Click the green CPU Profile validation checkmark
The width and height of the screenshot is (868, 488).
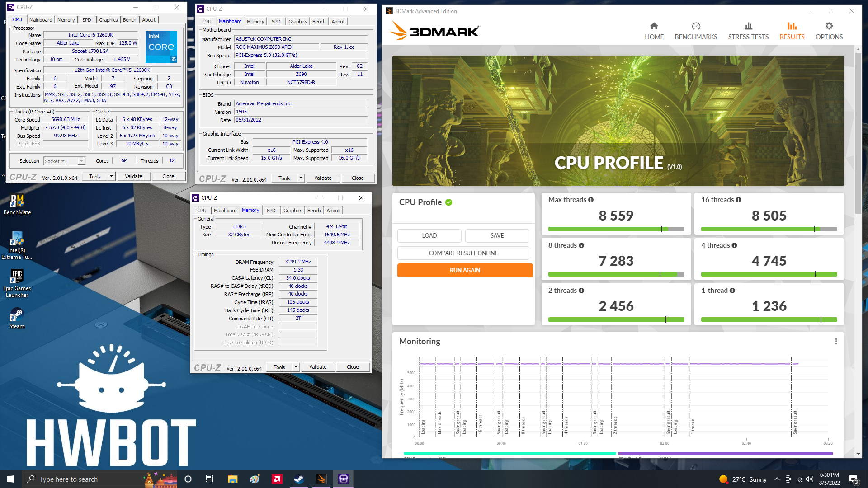point(448,202)
